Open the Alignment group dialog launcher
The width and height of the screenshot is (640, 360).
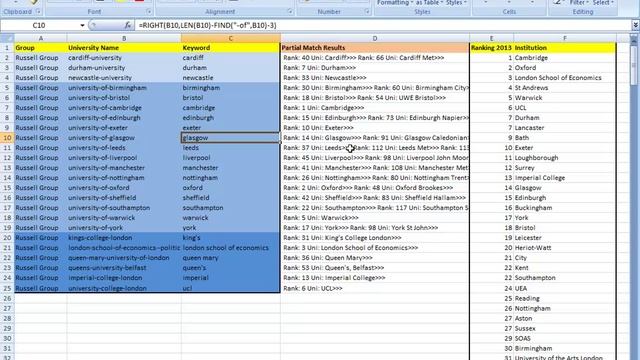tap(290, 12)
